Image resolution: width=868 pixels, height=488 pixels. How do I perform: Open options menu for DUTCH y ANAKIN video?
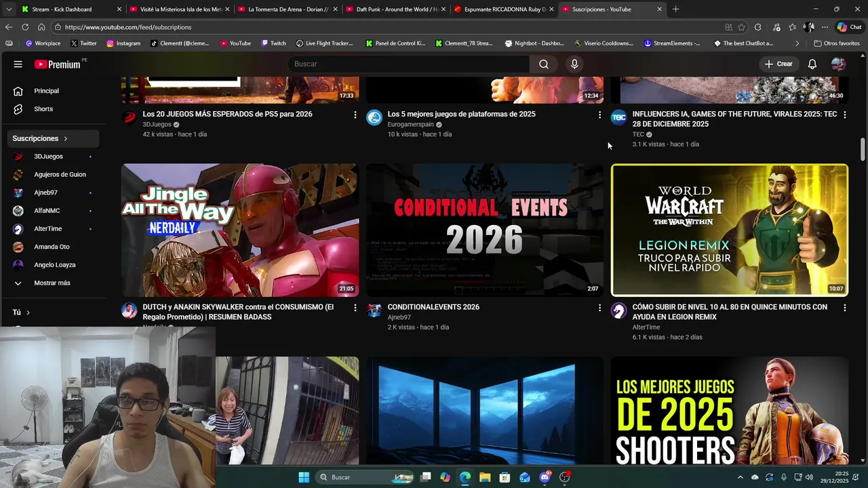pos(355,308)
